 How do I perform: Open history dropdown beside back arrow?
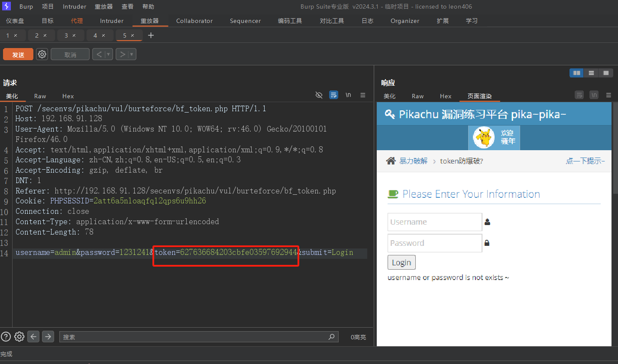(x=109, y=54)
